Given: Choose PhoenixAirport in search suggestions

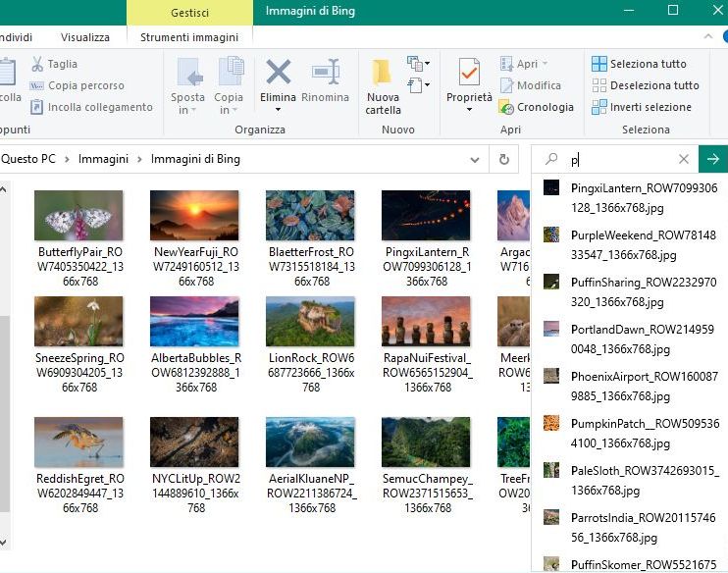Looking at the screenshot, I should [630, 387].
